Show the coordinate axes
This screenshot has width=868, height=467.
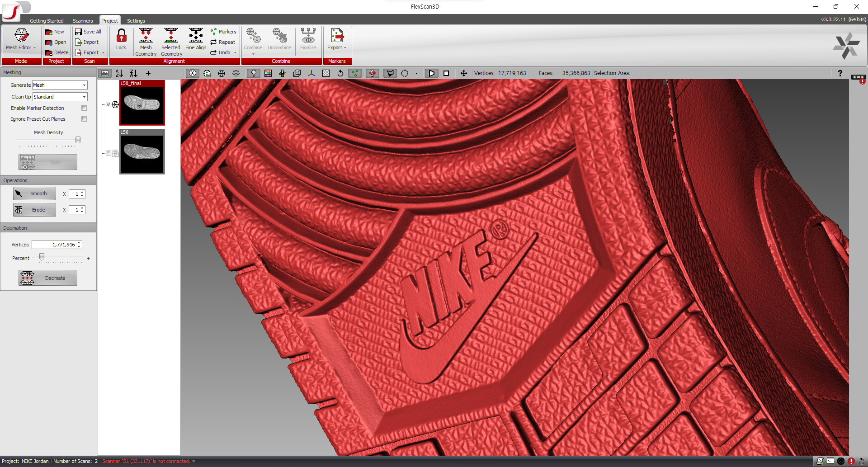tap(311, 73)
